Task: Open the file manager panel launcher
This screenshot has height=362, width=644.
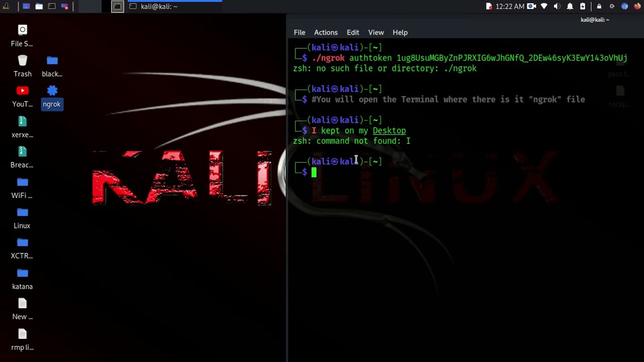Action: [39, 7]
